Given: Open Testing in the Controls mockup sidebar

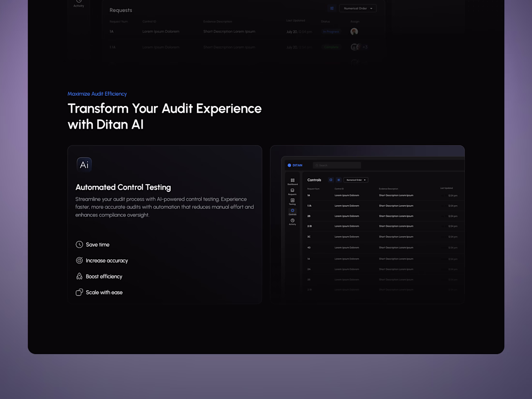Looking at the screenshot, I should [x=293, y=202].
